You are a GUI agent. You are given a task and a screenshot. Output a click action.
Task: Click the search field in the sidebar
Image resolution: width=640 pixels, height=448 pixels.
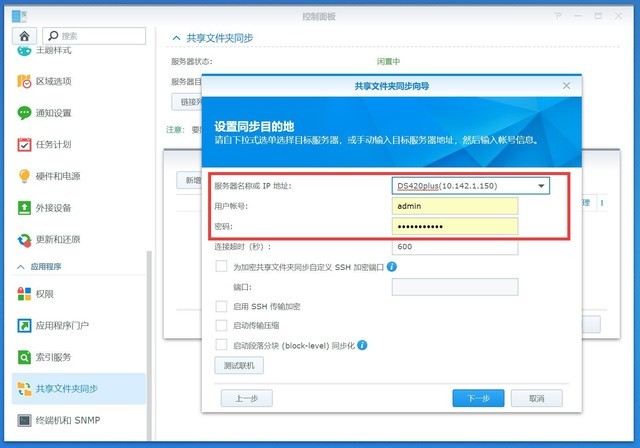pyautogui.click(x=94, y=36)
